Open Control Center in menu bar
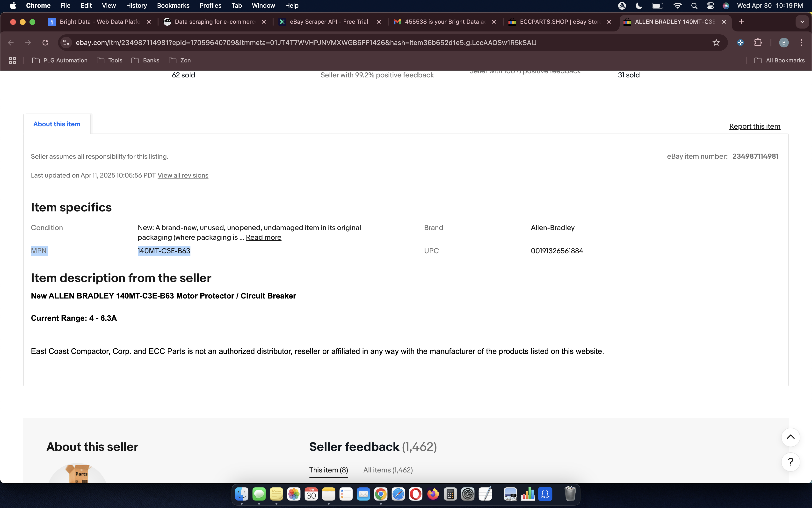812x508 pixels. 710,6
